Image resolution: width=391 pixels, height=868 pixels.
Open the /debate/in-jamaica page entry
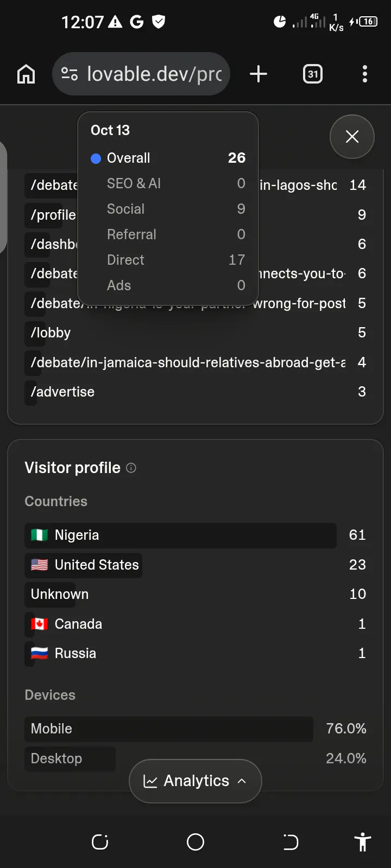click(195, 362)
